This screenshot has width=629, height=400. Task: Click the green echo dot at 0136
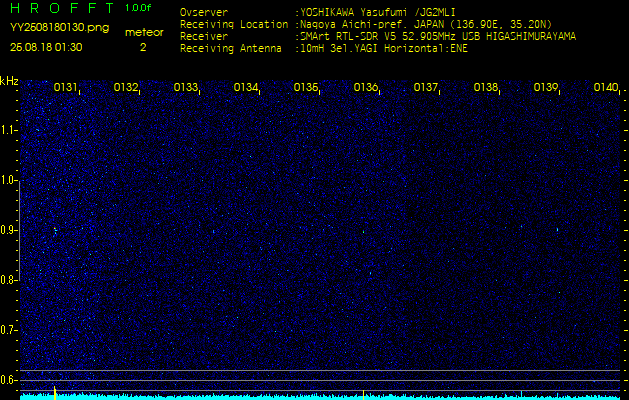pos(363,231)
